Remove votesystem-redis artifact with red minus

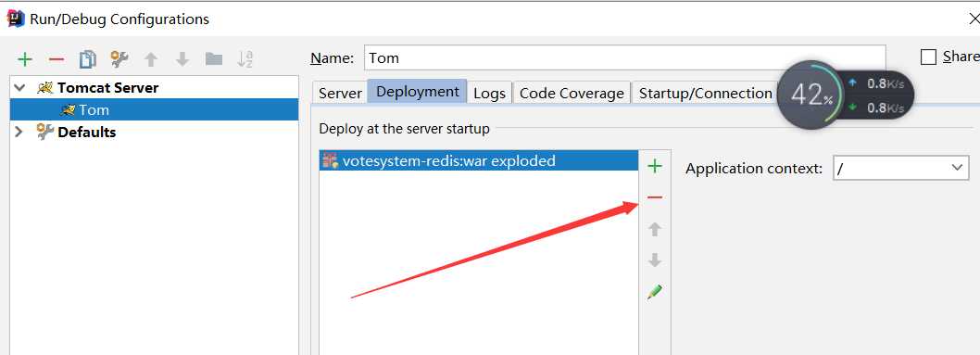[x=654, y=197]
